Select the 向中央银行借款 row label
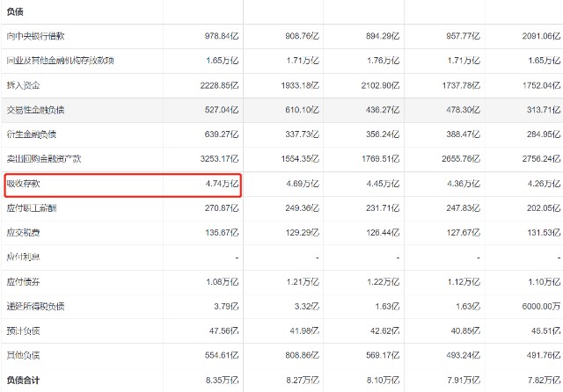Image resolution: width=563 pixels, height=392 pixels. point(35,36)
